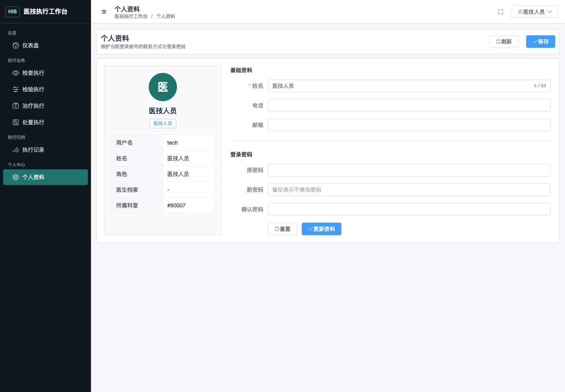Image resolution: width=565 pixels, height=392 pixels.
Task: Open 检验执行 menu item
Action: (x=46, y=89)
